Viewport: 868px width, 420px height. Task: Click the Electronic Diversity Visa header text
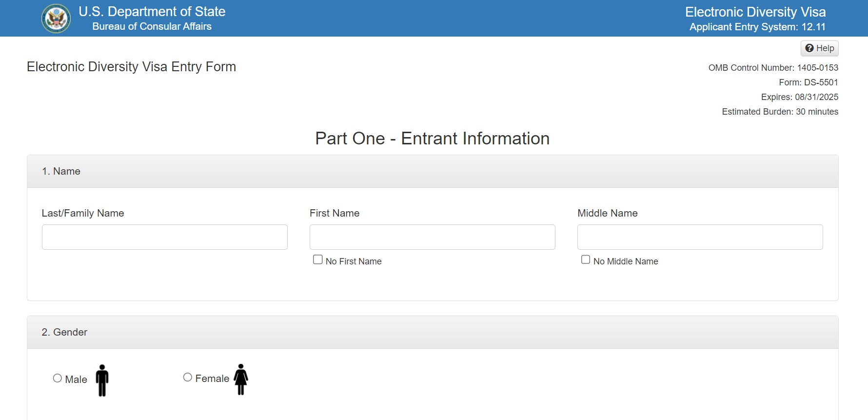(755, 12)
